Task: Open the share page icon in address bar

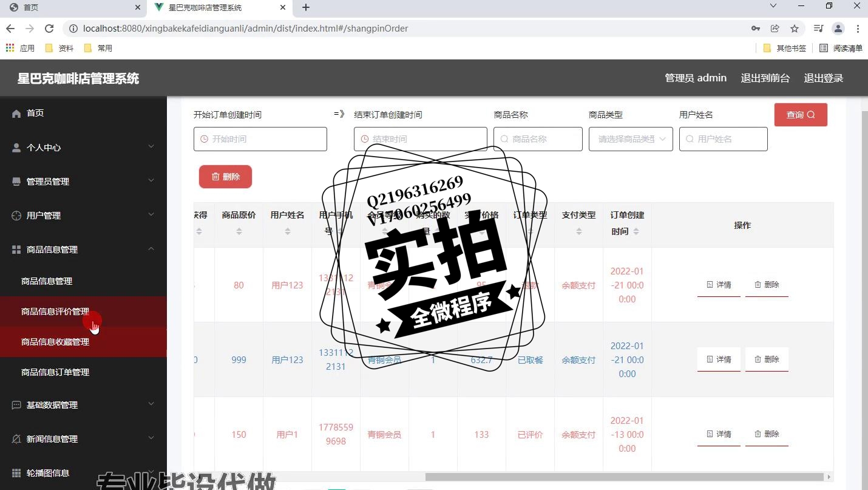Action: tap(775, 29)
